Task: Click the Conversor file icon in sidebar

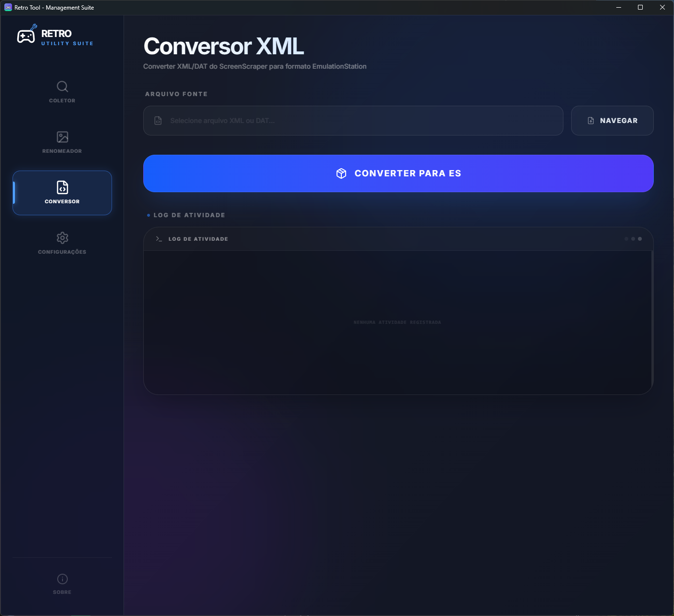Action: point(62,187)
